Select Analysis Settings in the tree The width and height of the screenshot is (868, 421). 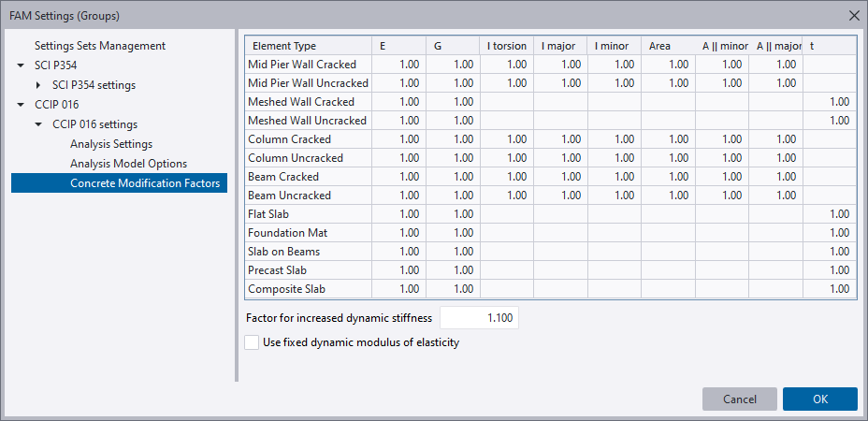point(110,144)
